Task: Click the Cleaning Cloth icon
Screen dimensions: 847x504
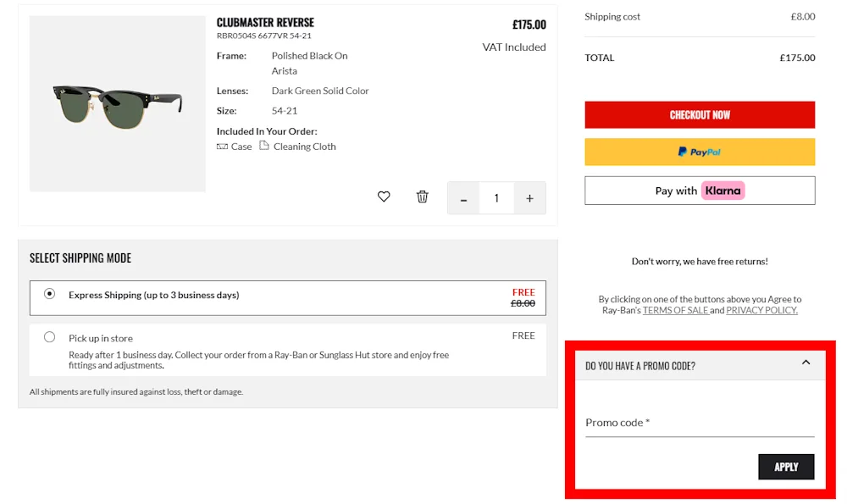Action: pyautogui.click(x=263, y=146)
